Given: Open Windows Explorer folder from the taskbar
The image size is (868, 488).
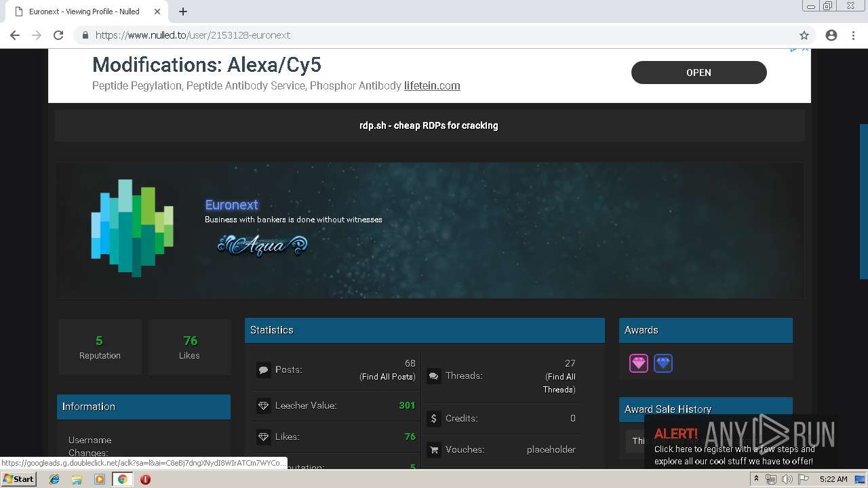Looking at the screenshot, I should pyautogui.click(x=77, y=479).
